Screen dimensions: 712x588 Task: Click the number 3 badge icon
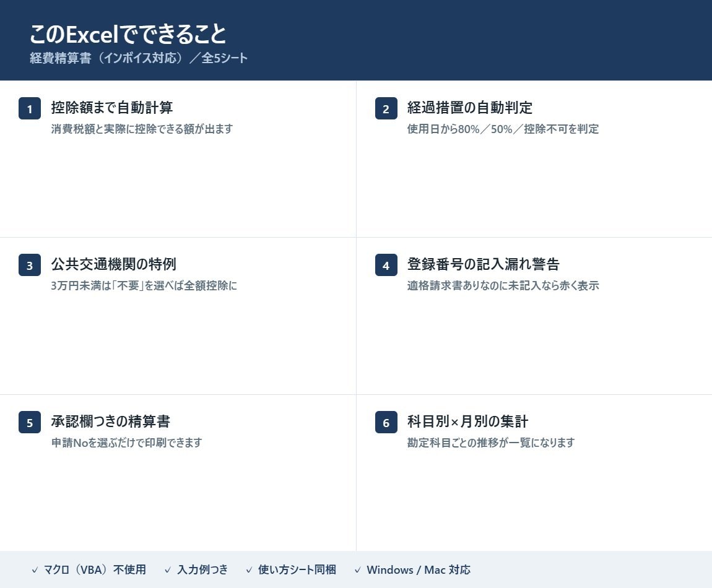30,265
